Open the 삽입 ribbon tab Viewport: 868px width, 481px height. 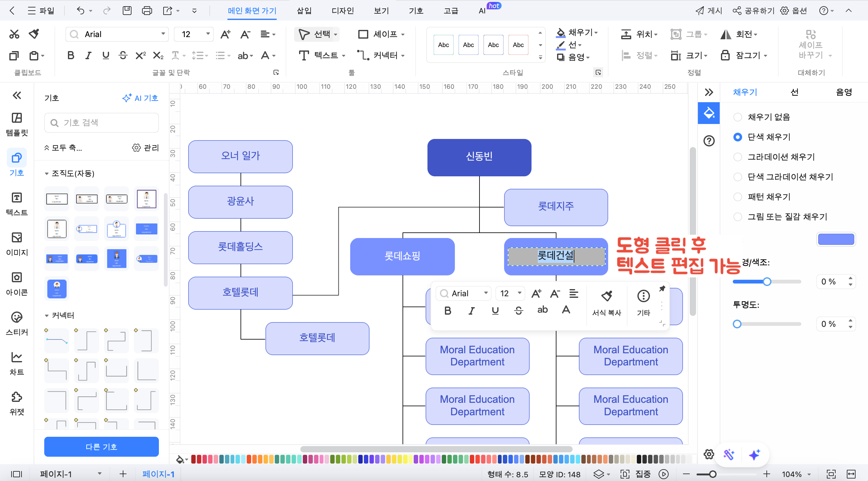pos(304,11)
